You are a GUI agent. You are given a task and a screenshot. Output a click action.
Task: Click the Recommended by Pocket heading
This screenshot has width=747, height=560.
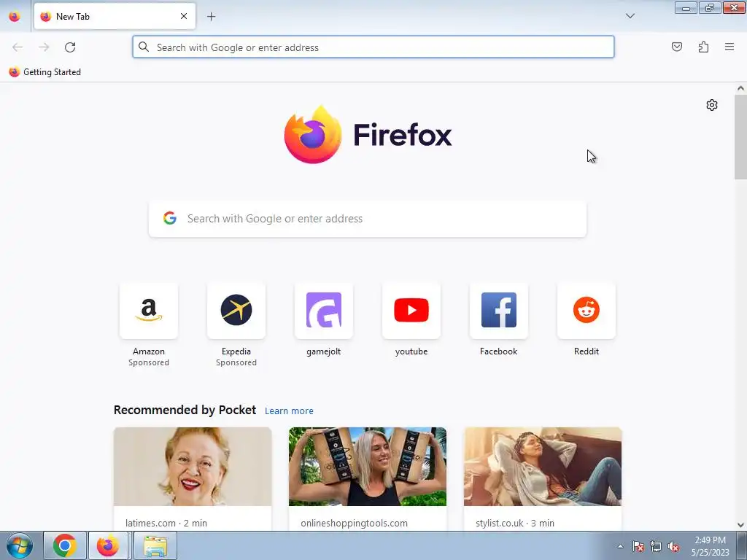(185, 410)
